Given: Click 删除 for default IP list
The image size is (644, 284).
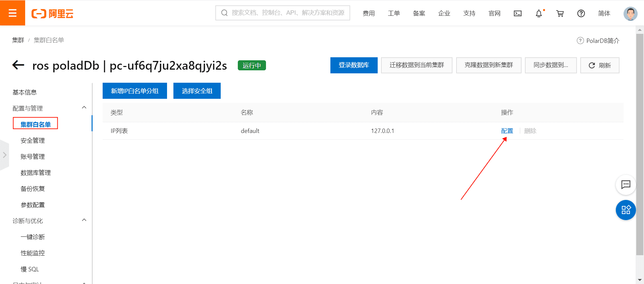Looking at the screenshot, I should pyautogui.click(x=530, y=131).
